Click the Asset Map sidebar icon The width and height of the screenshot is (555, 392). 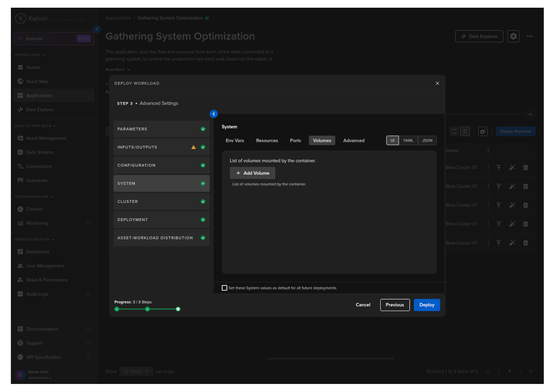coord(20,82)
